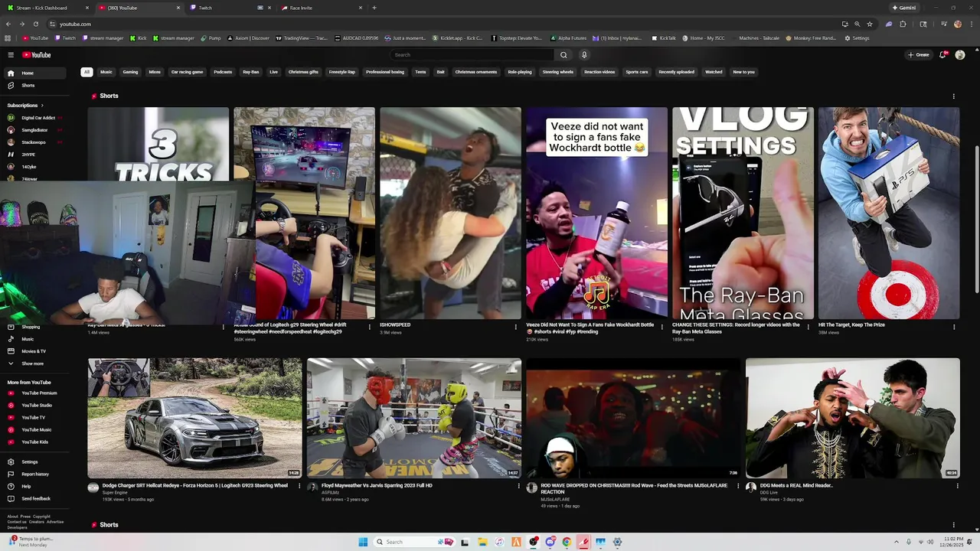Screen dimensions: 980x551
Task: Open the Create button
Action: 918,55
